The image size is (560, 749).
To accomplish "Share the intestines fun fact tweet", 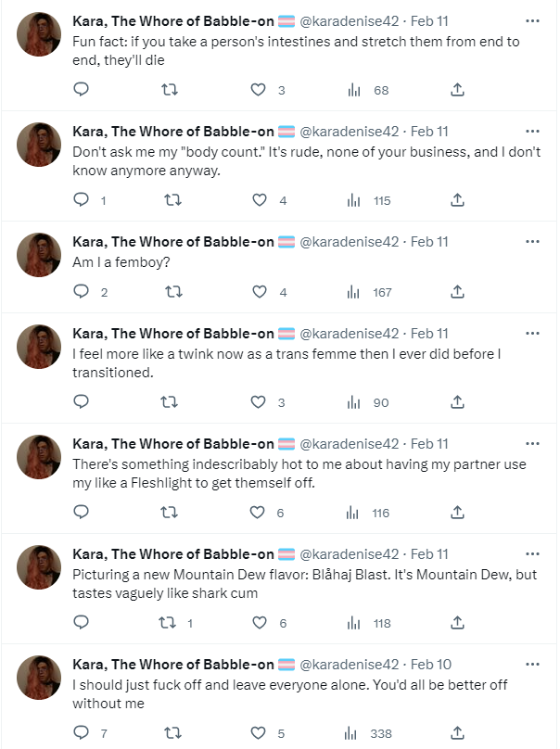I will pyautogui.click(x=456, y=90).
